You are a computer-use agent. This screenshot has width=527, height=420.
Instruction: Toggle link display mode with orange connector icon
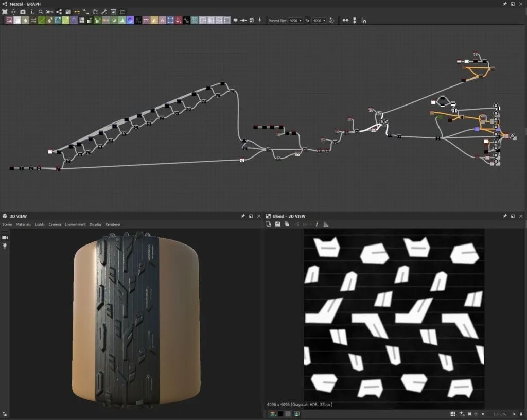pyautogui.click(x=77, y=12)
